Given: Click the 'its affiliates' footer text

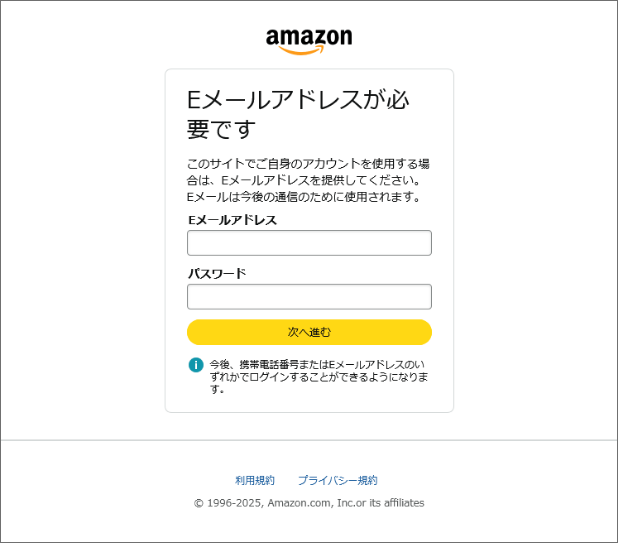Looking at the screenshot, I should (x=398, y=503).
